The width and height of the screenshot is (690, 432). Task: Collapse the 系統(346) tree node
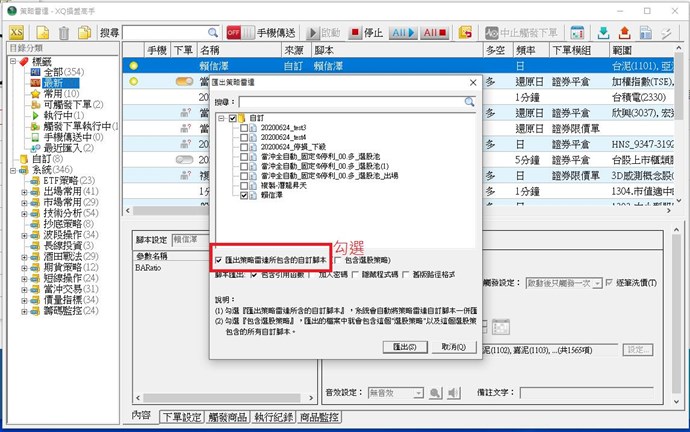click(13, 170)
